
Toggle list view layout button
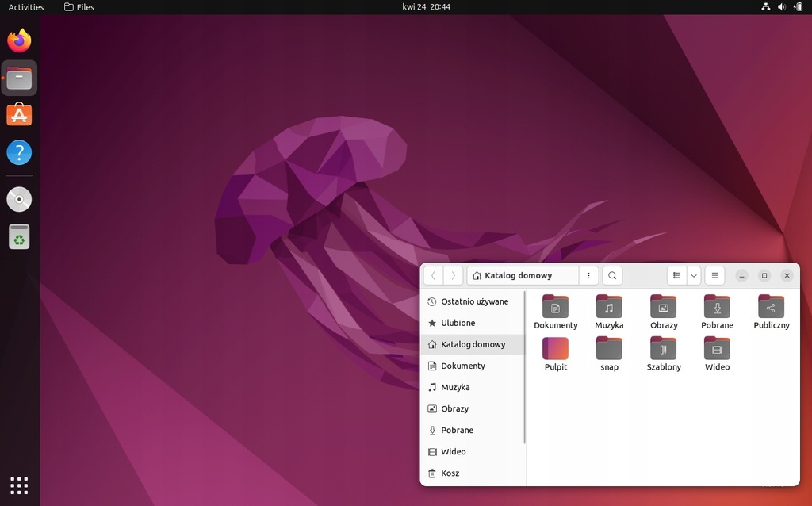point(676,275)
